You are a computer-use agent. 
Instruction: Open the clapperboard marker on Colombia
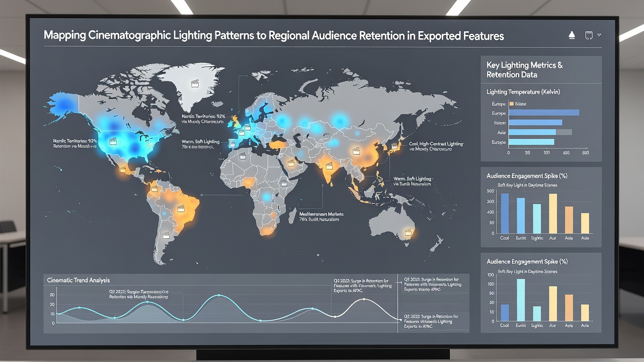[154, 189]
